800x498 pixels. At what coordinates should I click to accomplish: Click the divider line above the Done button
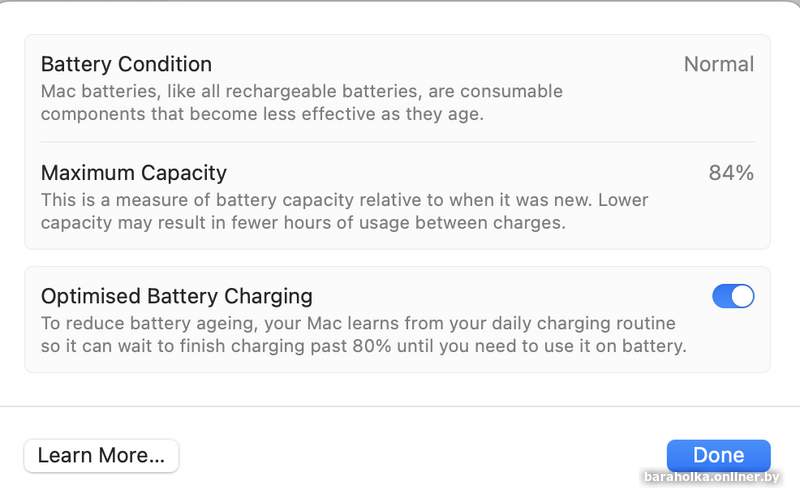click(x=400, y=407)
